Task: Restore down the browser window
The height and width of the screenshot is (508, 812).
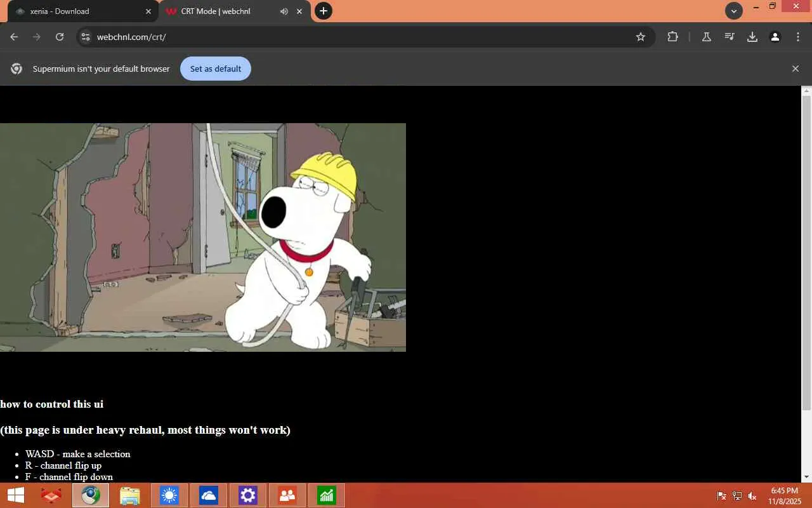Action: coord(773,6)
